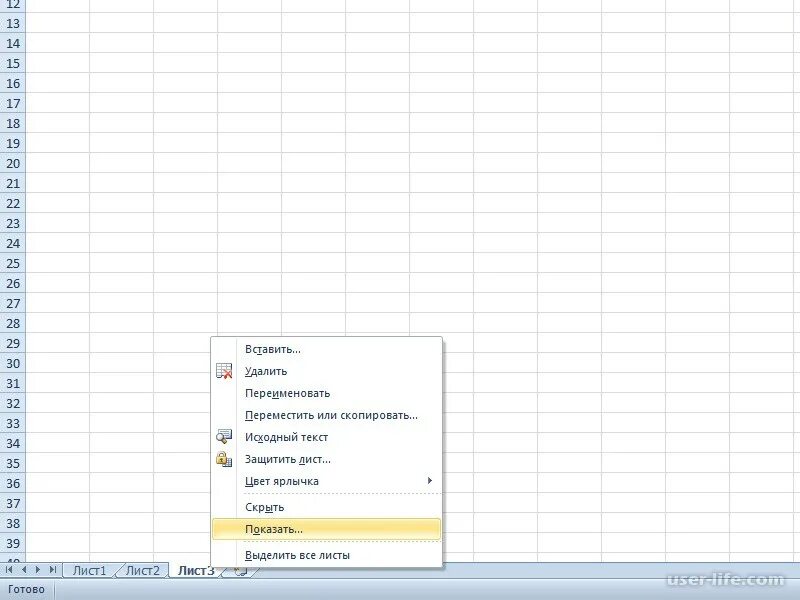Viewport: 800px width, 600px height.
Task: Switch to the Лист2 sheet tab
Action: click(142, 570)
